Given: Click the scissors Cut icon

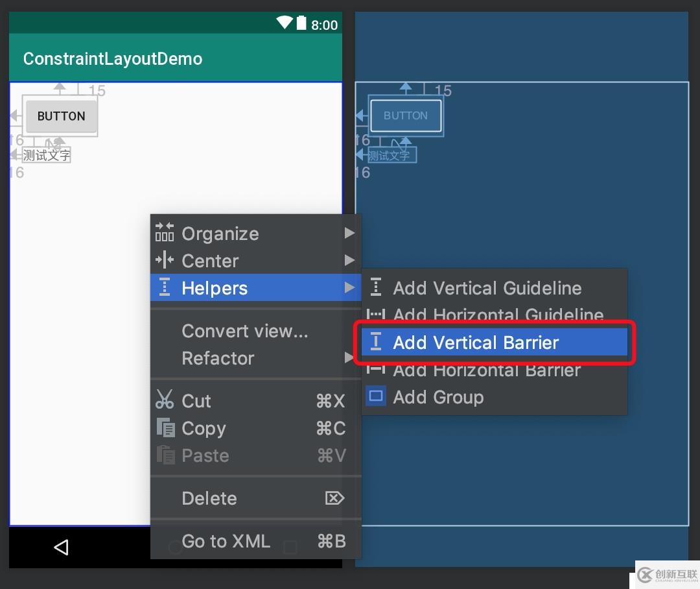Looking at the screenshot, I should [x=165, y=400].
